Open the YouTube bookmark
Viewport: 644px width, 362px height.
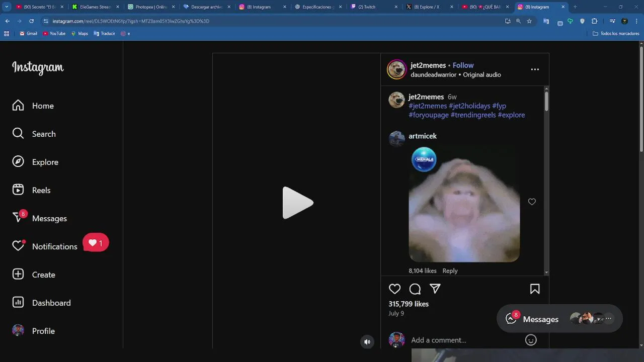click(x=54, y=34)
